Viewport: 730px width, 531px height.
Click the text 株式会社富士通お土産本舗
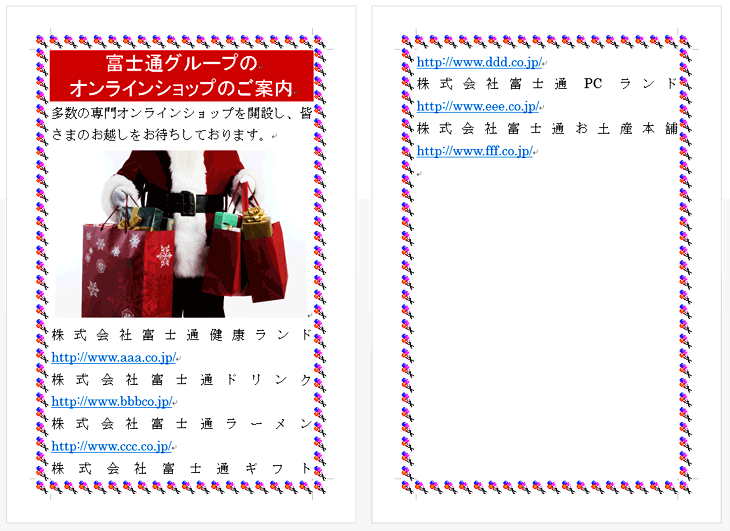click(547, 128)
